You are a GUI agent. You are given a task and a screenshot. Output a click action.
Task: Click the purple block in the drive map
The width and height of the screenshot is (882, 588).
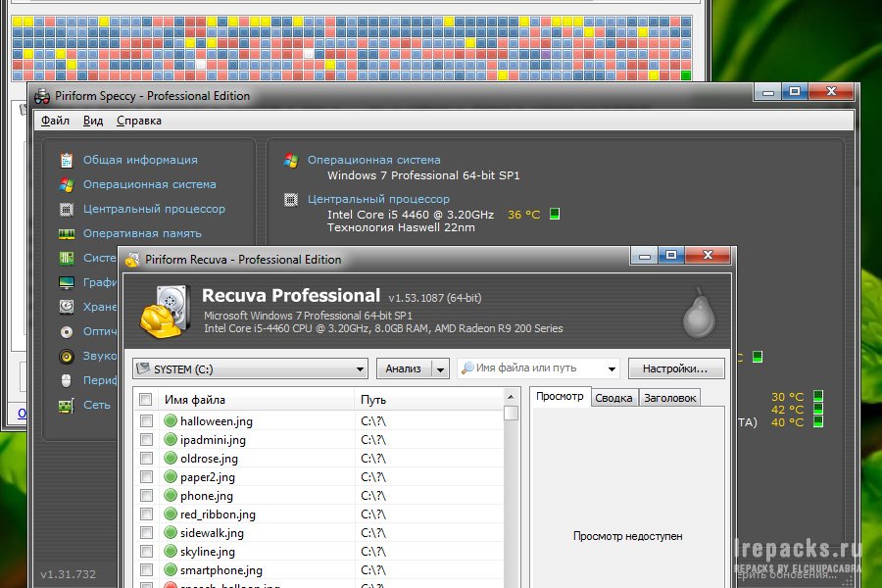545,54
